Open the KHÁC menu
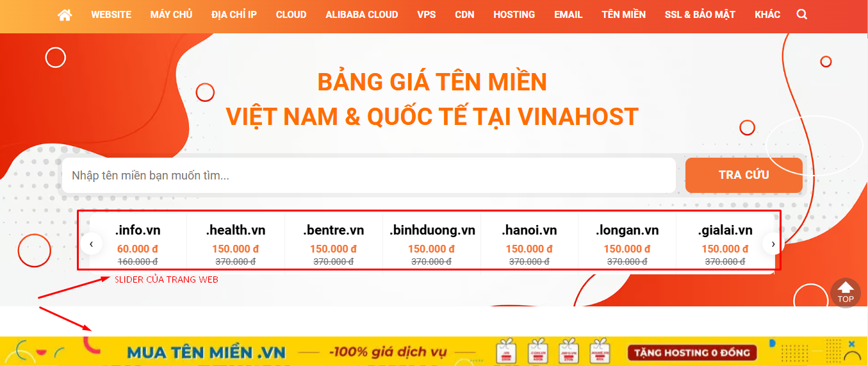Viewport: 868px width, 366px height. pos(767,14)
